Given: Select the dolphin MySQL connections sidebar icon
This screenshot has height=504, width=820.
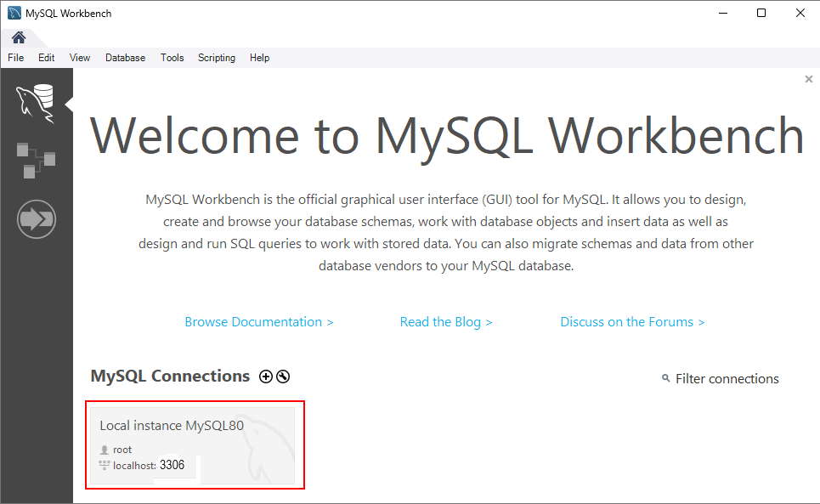Looking at the screenshot, I should pyautogui.click(x=36, y=103).
